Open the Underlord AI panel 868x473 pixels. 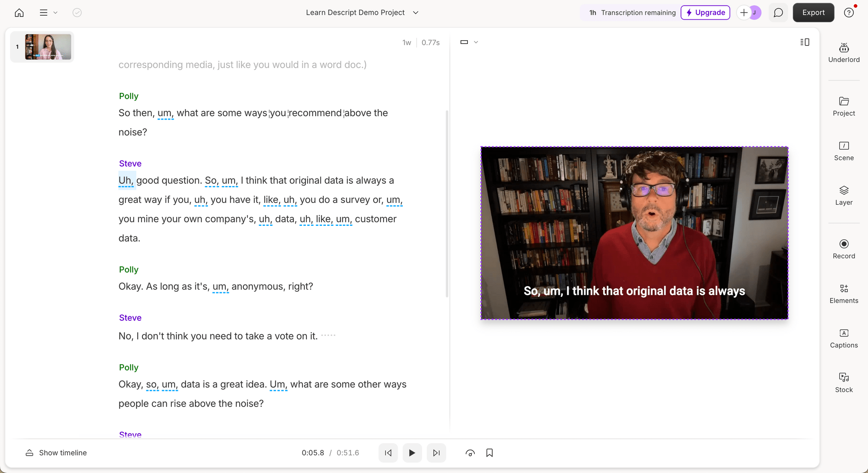844,52
